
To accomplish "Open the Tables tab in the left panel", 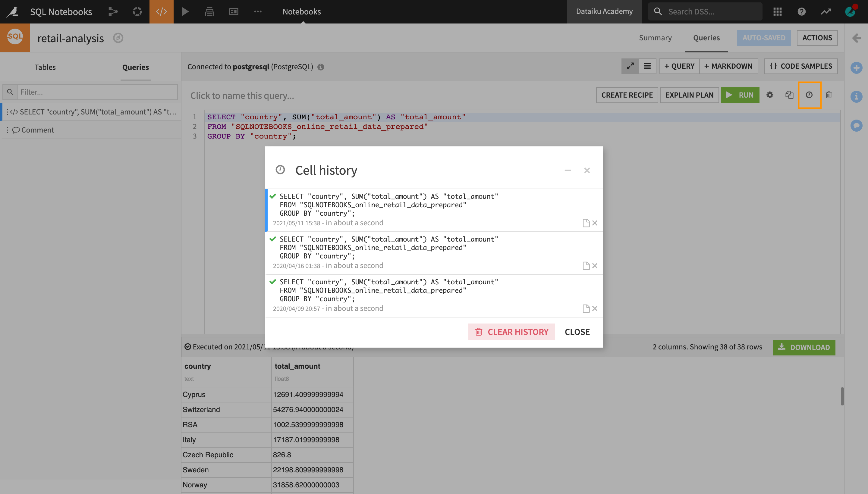I will tap(45, 67).
